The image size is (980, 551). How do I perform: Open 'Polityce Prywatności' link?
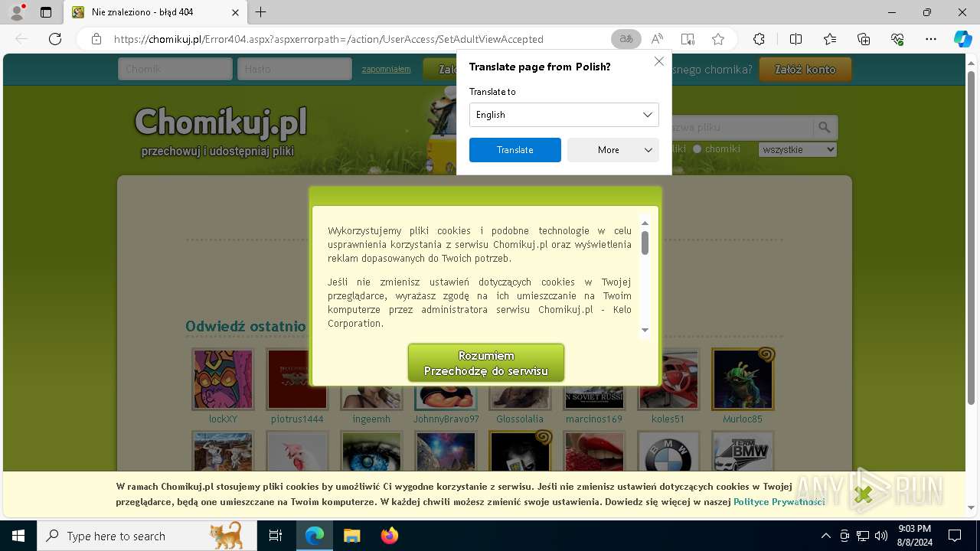pyautogui.click(x=779, y=502)
